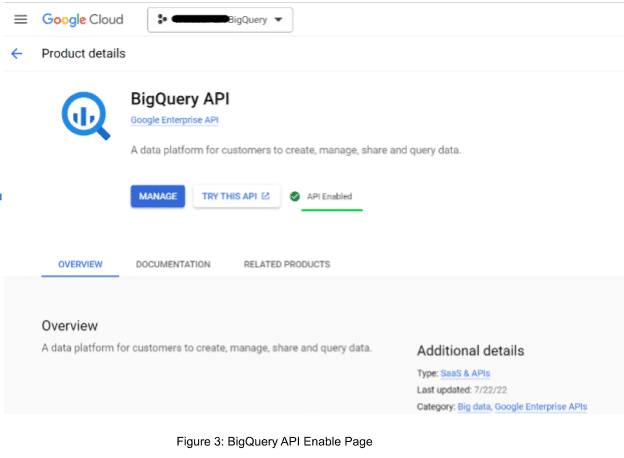The image size is (624, 458).
Task: Switch to the RELATED PRODUCTS tab
Action: tap(287, 264)
